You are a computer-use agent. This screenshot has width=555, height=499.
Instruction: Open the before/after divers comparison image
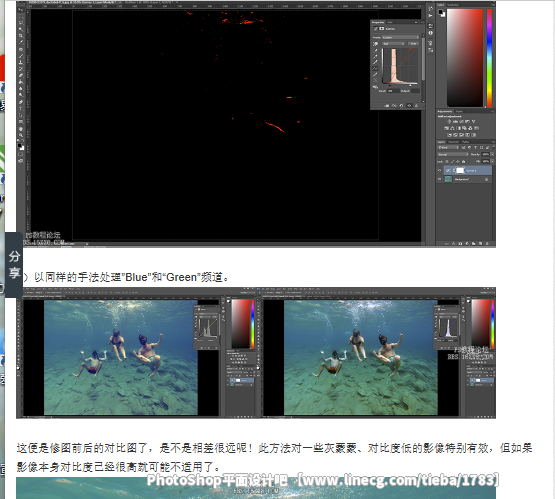(x=256, y=353)
